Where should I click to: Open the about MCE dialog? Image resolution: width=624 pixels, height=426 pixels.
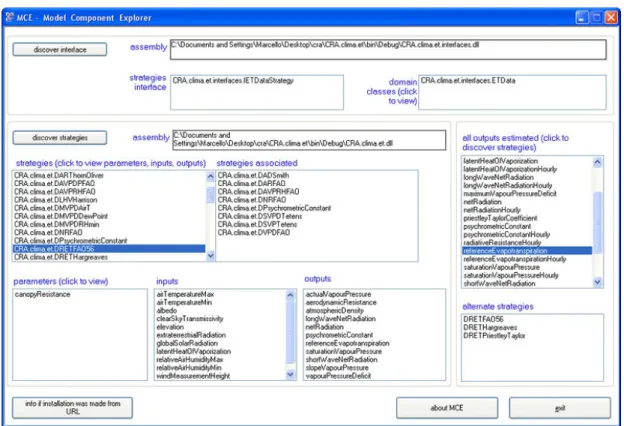tap(447, 408)
